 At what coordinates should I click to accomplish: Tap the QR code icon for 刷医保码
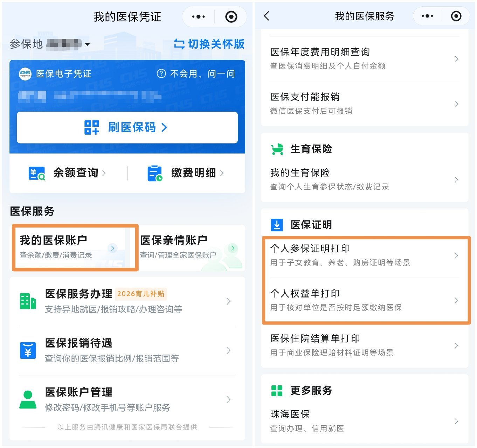pyautogui.click(x=92, y=127)
